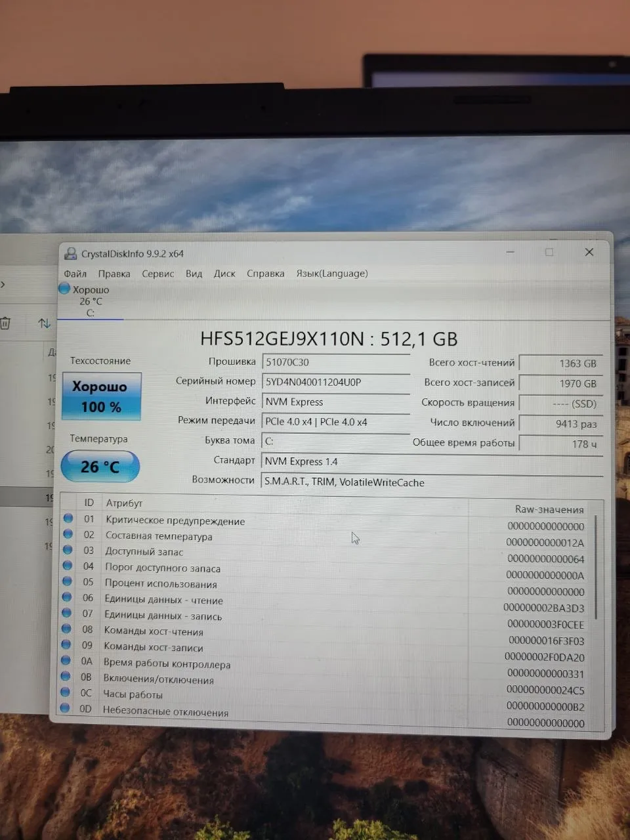Click status dot for Порог доступного запаса row
Screen dimensions: 630x840
pos(67,565)
